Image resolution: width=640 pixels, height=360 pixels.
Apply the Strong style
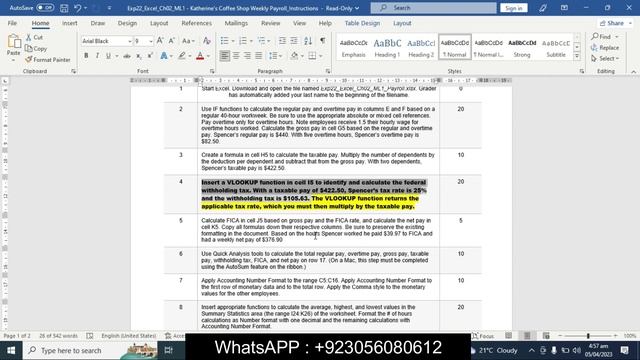point(522,47)
